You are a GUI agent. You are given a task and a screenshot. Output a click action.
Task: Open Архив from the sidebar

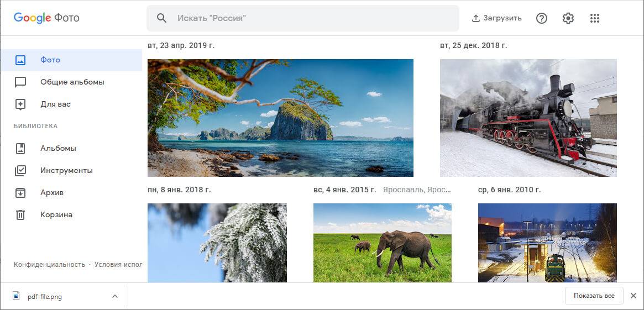(x=52, y=192)
